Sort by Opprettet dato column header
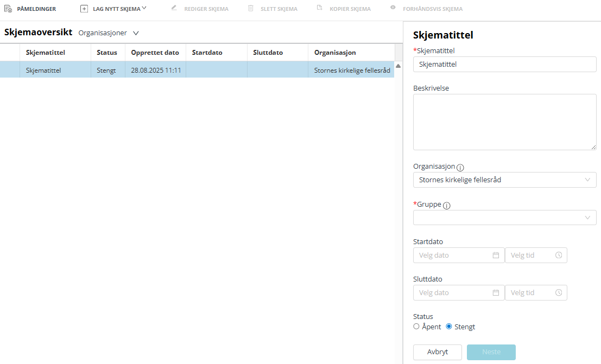601x364 pixels. click(x=155, y=53)
